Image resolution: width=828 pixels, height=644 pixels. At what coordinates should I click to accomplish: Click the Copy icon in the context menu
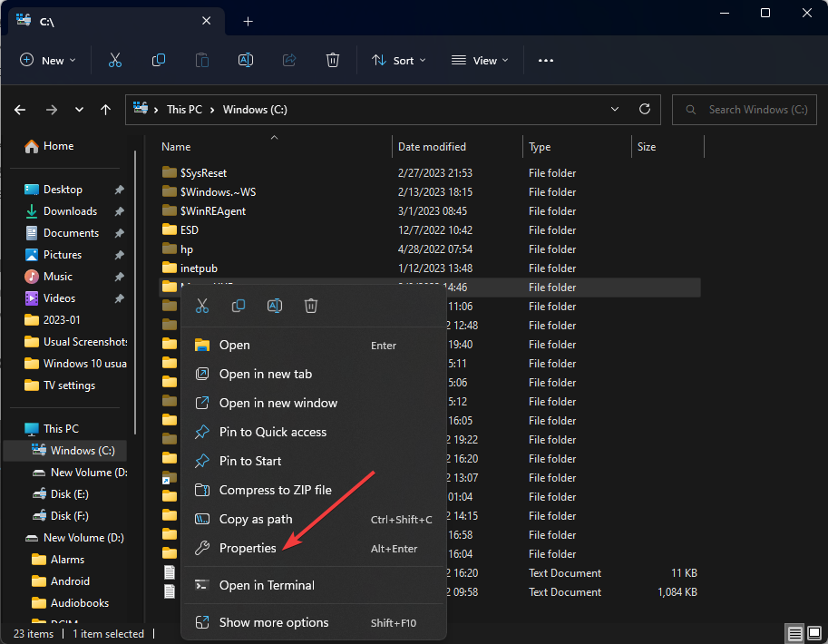pos(239,306)
